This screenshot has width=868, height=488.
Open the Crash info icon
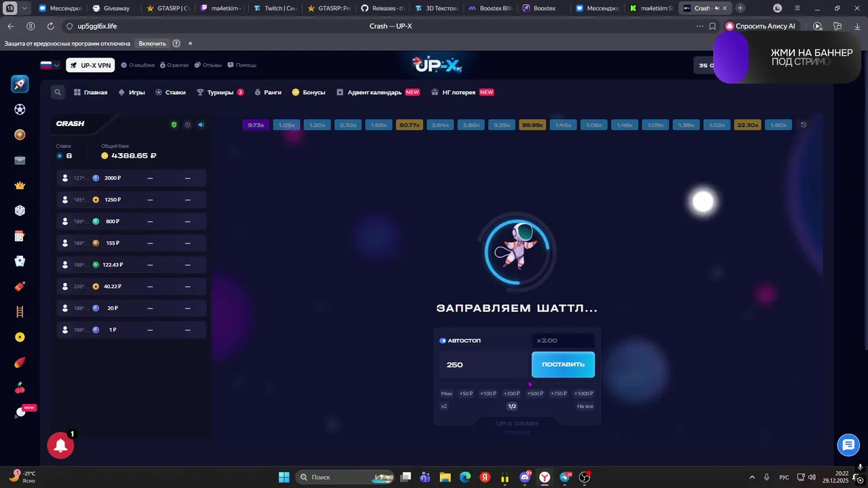pyautogui.click(x=187, y=125)
